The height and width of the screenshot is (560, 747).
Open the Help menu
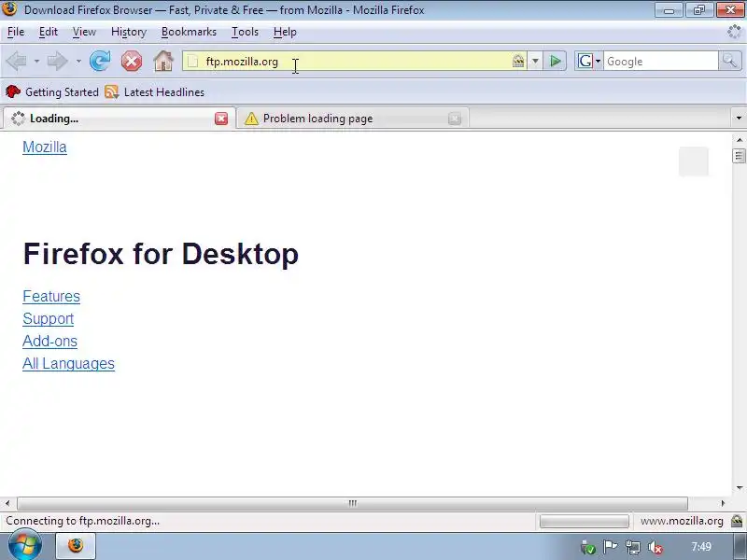285,32
